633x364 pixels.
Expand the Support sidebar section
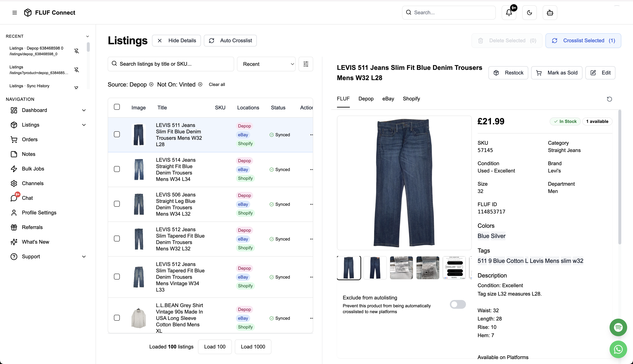(x=84, y=256)
